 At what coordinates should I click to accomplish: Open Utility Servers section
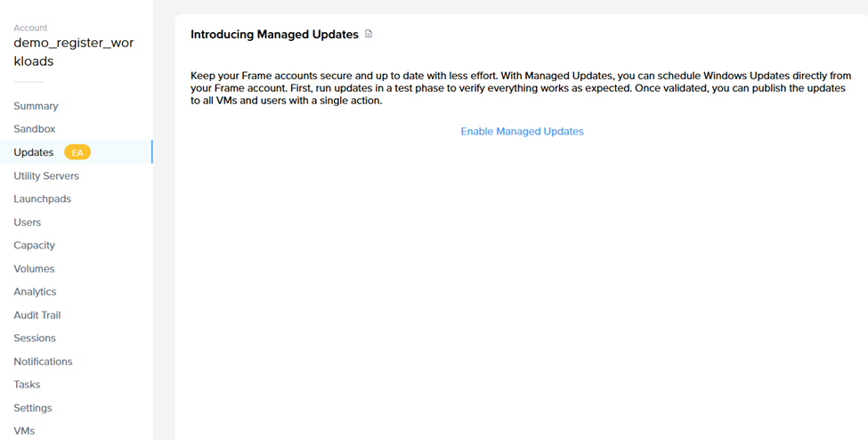[x=46, y=176]
